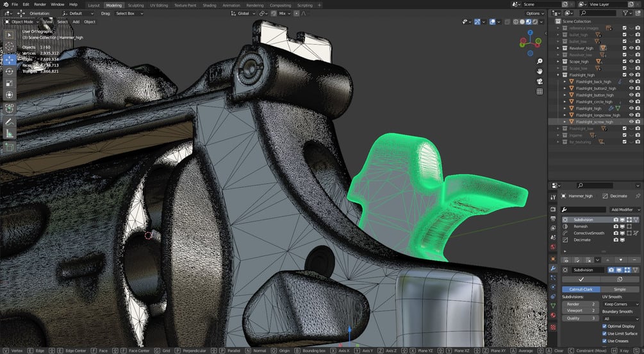Hide Revolver_high collection via eye icon
Image resolution: width=644 pixels, height=354 pixels.
point(631,48)
